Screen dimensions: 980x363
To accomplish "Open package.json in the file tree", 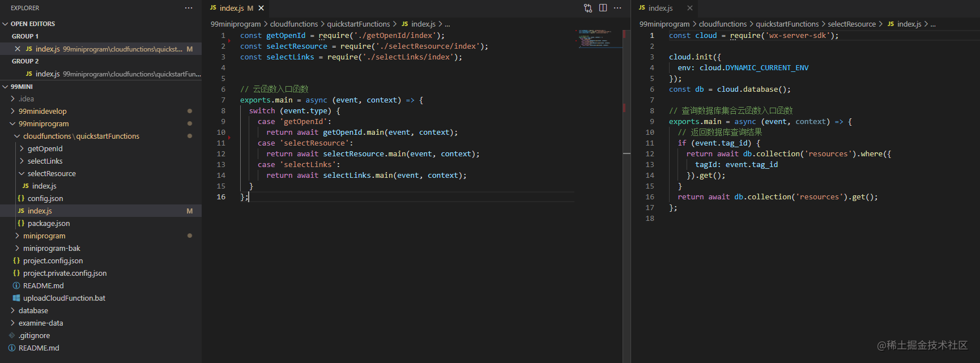I will [x=101, y=224].
